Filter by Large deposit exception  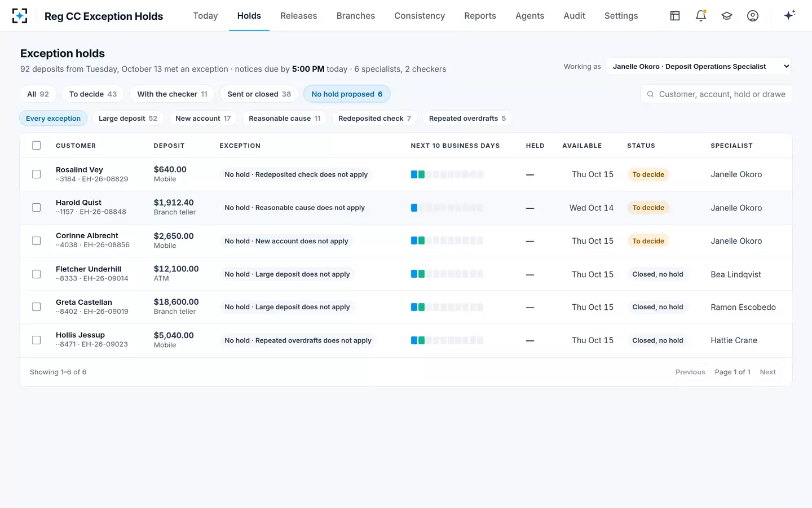coord(128,119)
